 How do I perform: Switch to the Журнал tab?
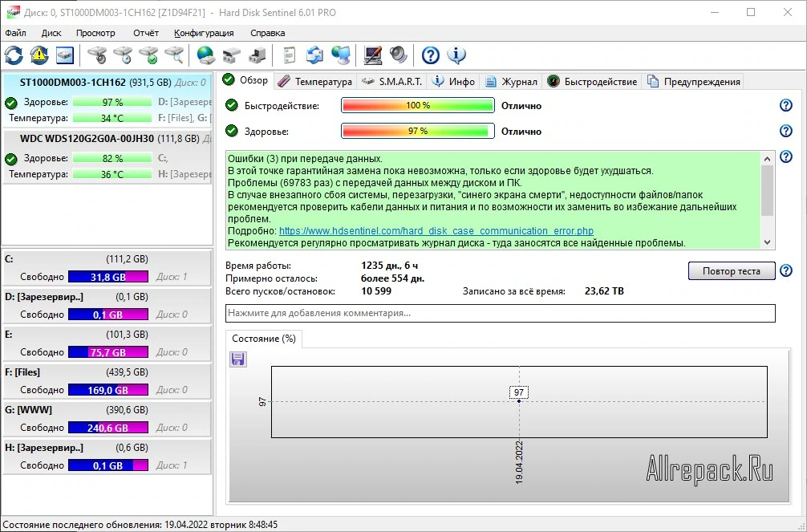click(x=512, y=81)
